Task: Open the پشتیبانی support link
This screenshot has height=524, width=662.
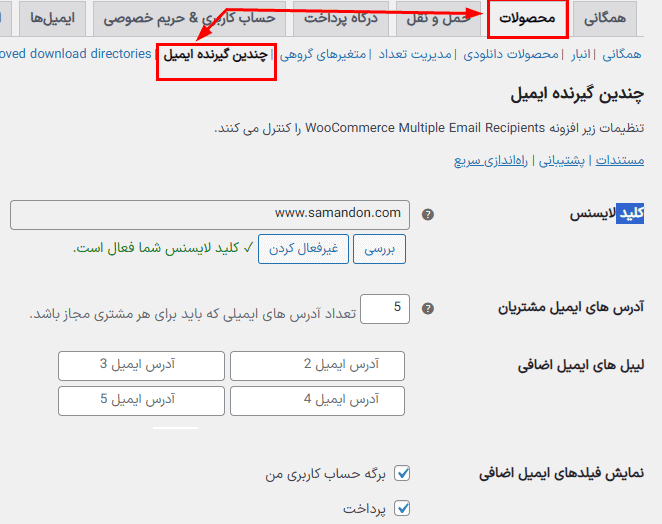Action: 562,160
